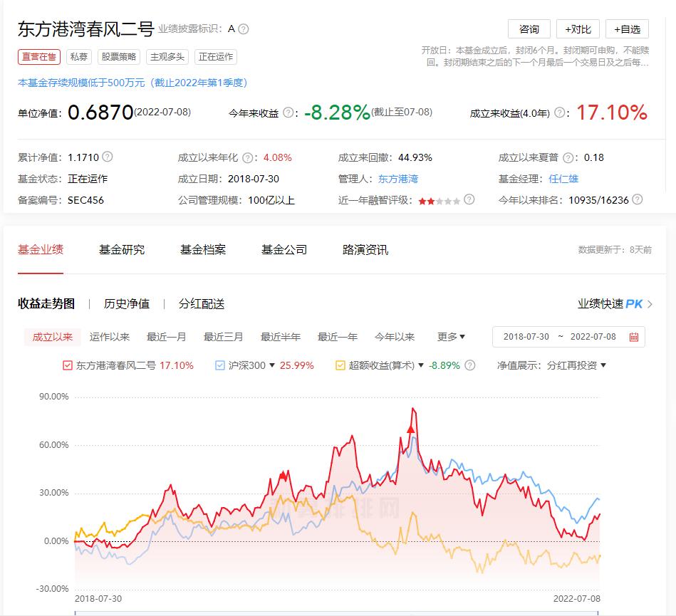This screenshot has width=676, height=616.
Task: Select 历史净值 sub-tab
Action: coord(126,304)
